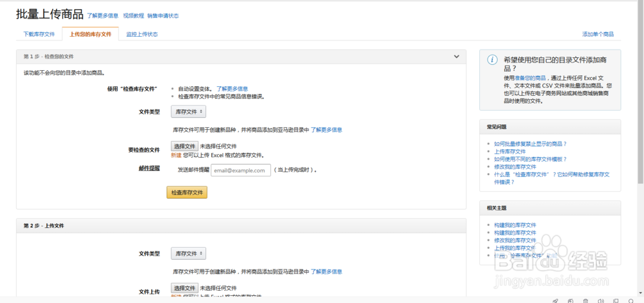The height and width of the screenshot is (303, 644).
Task: Select the 上传您的库存文件 tab
Action: tap(90, 34)
